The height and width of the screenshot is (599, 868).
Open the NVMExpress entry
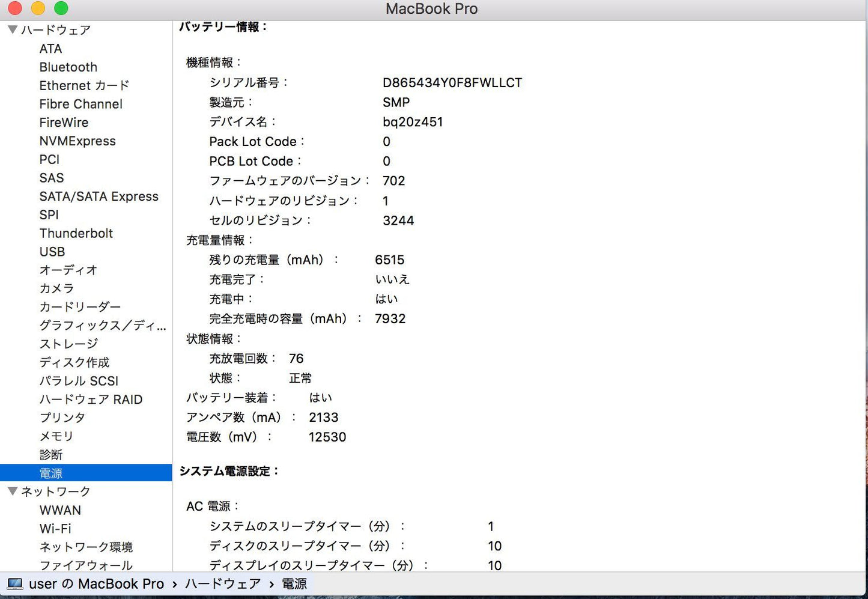(x=77, y=141)
